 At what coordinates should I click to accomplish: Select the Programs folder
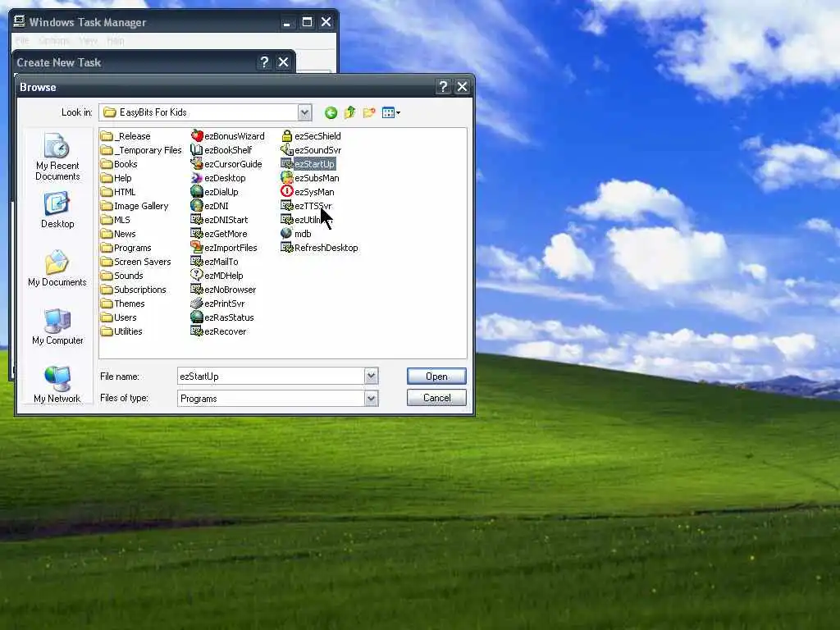(x=126, y=248)
